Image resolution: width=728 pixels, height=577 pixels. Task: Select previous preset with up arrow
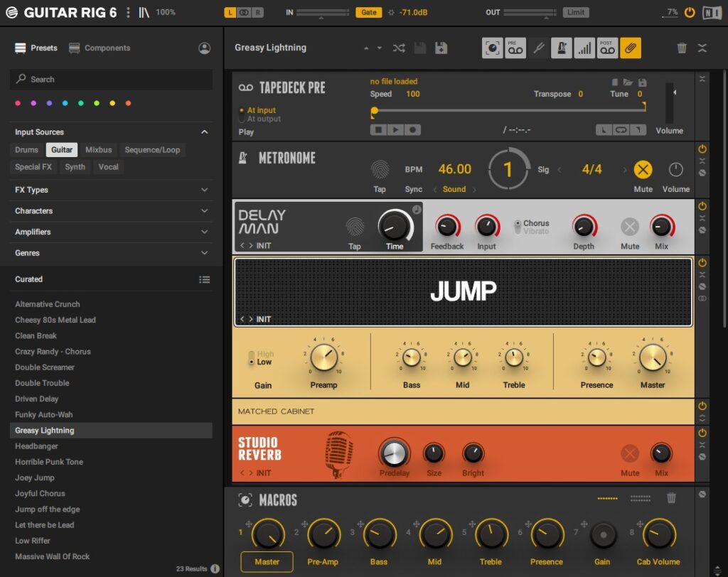366,48
